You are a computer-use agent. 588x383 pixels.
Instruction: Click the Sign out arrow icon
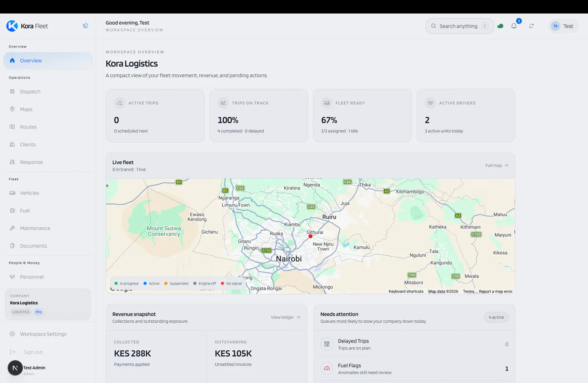(12, 352)
